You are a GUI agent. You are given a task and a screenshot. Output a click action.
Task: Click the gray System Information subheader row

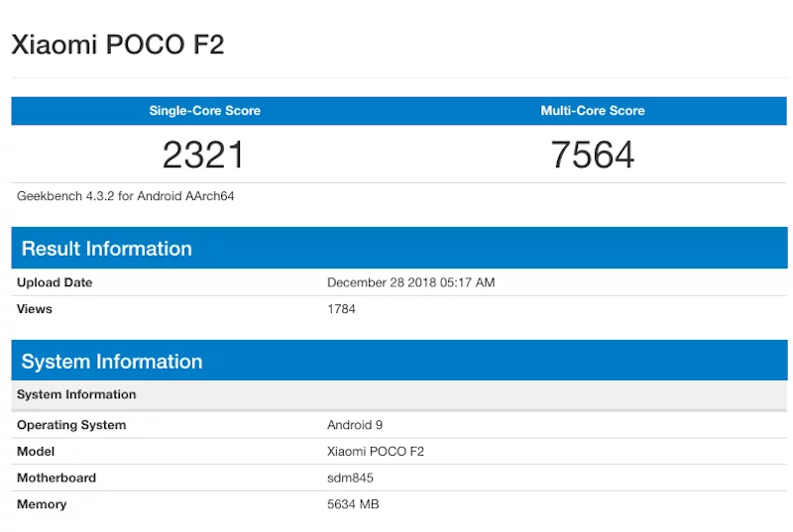(399, 394)
